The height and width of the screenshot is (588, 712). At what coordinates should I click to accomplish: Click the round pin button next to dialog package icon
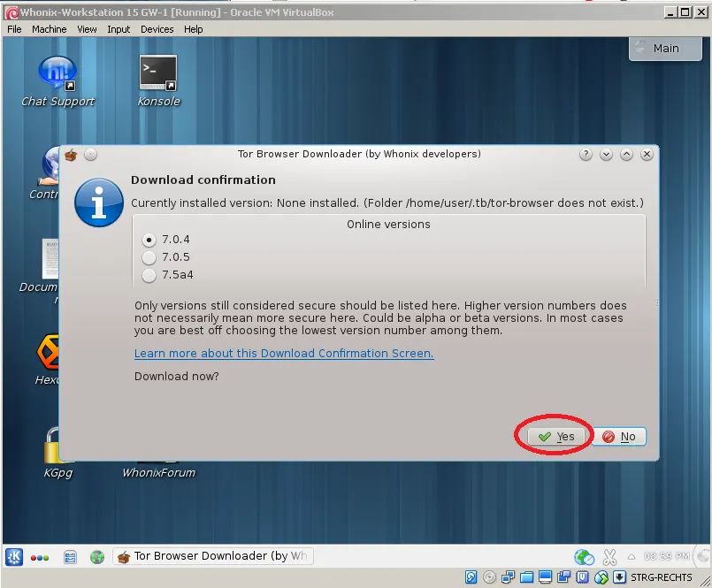(x=91, y=155)
